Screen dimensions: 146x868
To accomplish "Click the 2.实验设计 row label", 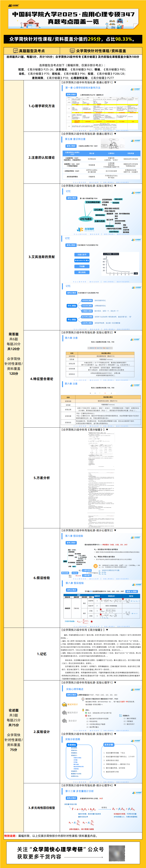I will (x=42, y=732).
